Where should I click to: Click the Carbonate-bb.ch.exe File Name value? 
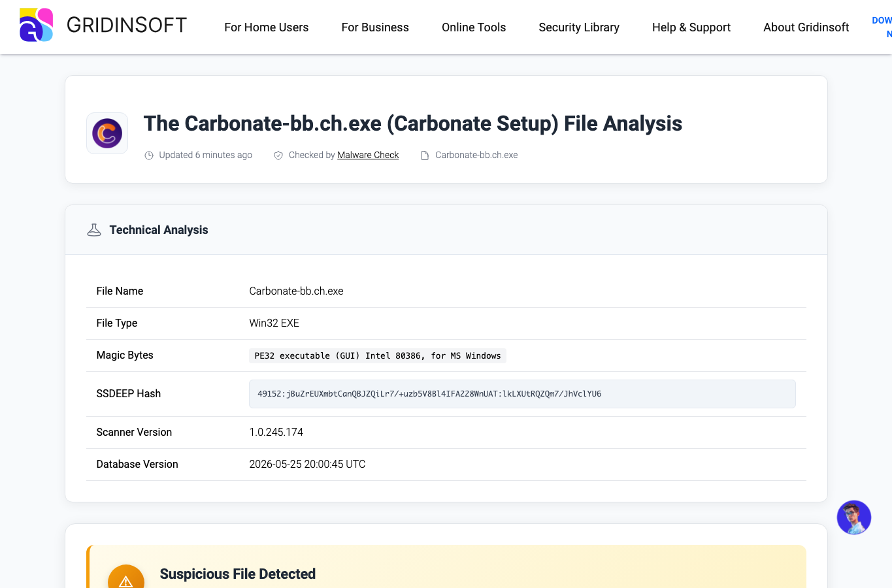coord(296,291)
